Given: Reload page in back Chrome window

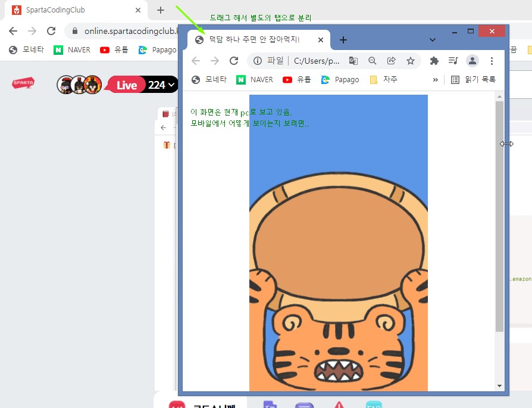Looking at the screenshot, I should click(x=51, y=31).
